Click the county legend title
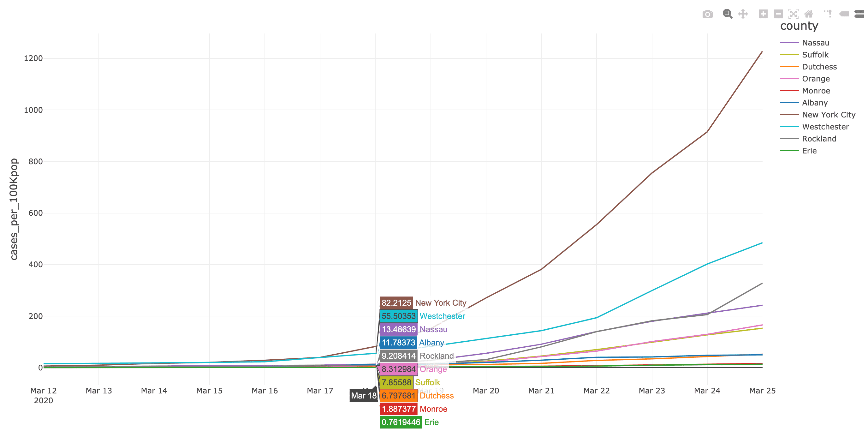868x437 pixels. pyautogui.click(x=799, y=26)
